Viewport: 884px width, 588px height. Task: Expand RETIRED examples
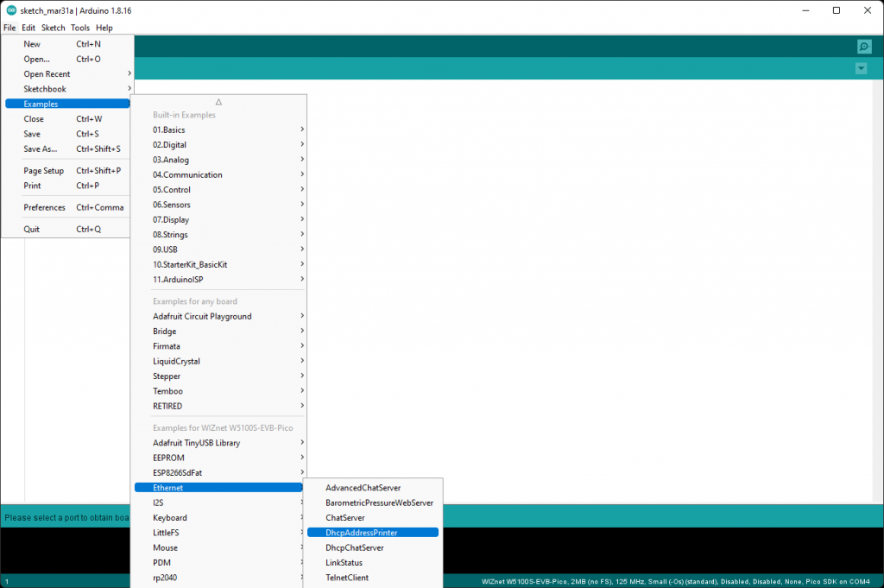[x=220, y=406]
